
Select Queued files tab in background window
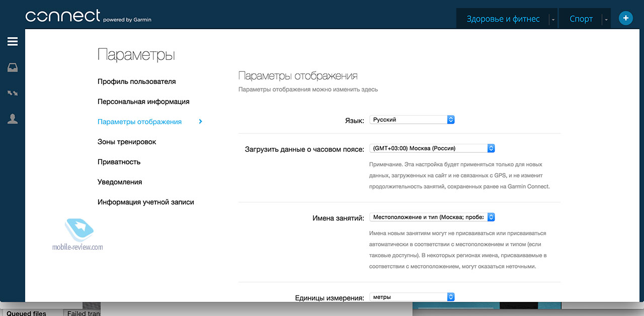[26, 313]
